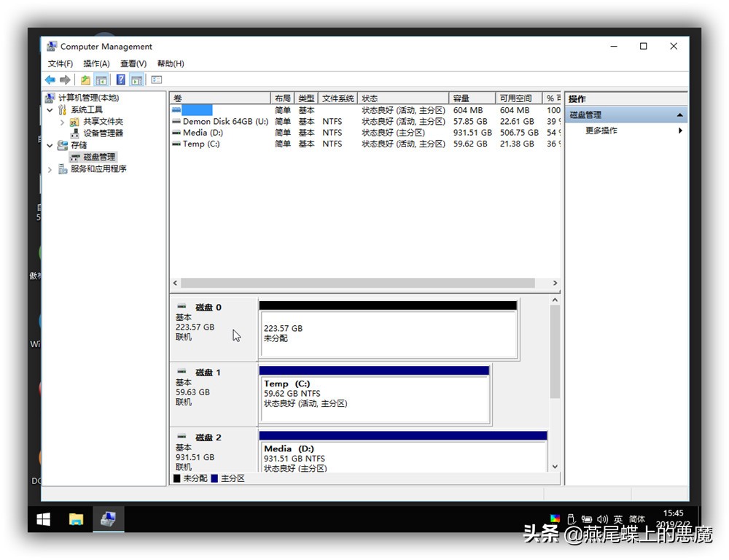Screen dimensions: 729x560
Task: Collapse the 系统工具 tree node
Action: [x=50, y=110]
